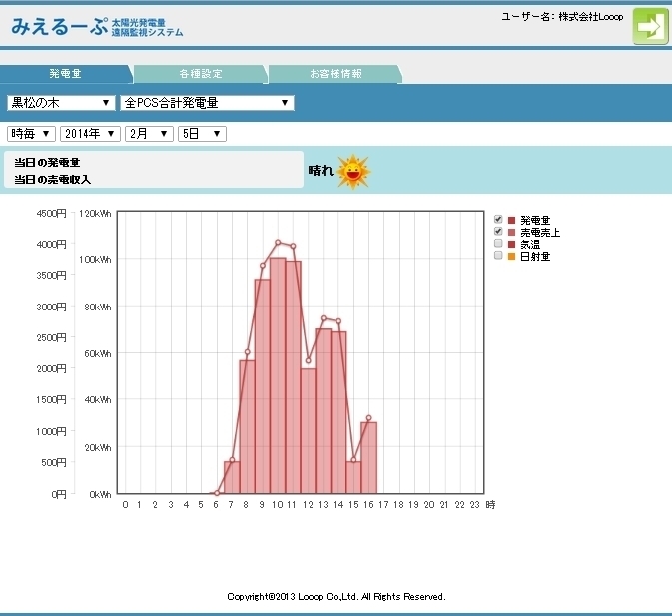Enable the 日射量 checkbox
The height and width of the screenshot is (616, 672).
point(498,256)
